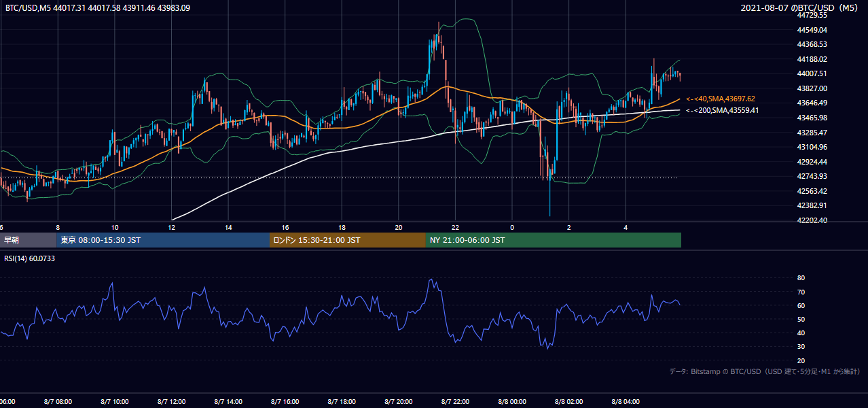Image resolution: width=868 pixels, height=408 pixels.
Task: Click hour label 12 under price chart
Action: pos(172,227)
